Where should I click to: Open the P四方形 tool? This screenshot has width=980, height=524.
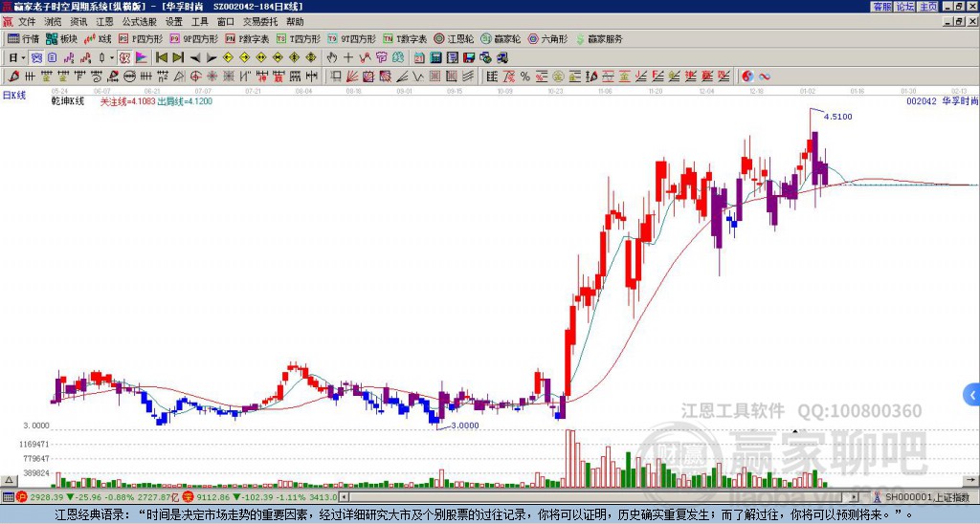point(141,38)
